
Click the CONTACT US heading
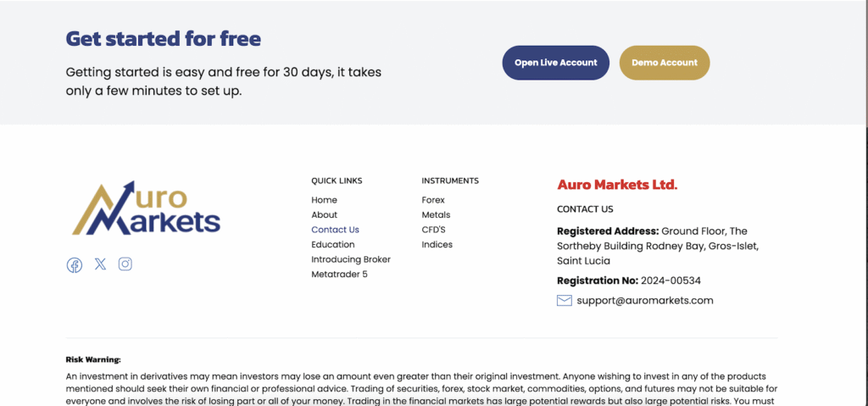tap(585, 209)
